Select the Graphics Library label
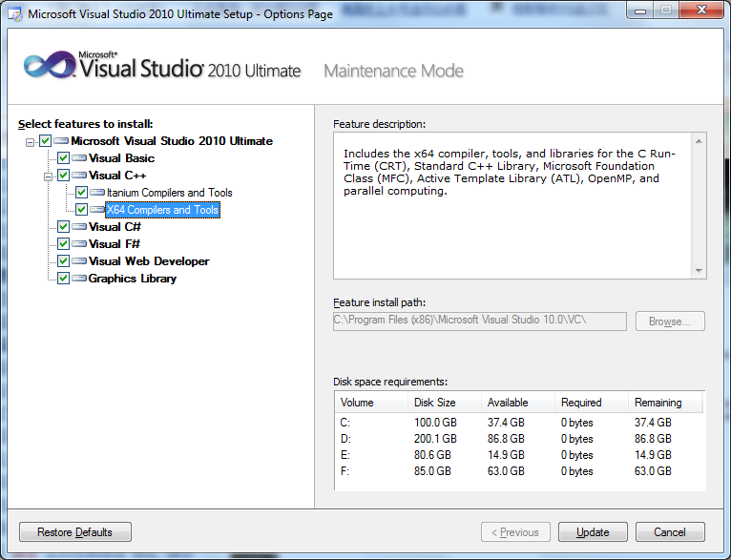 coord(133,279)
